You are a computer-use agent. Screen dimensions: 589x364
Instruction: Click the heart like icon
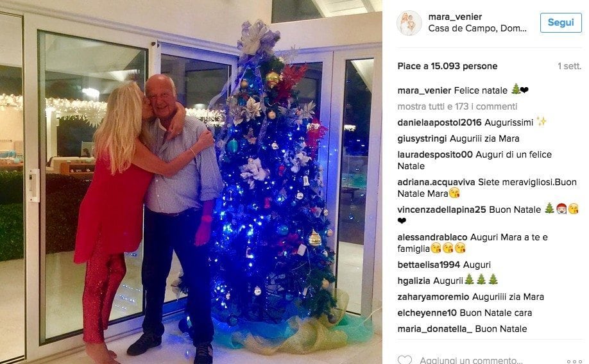[405, 360]
